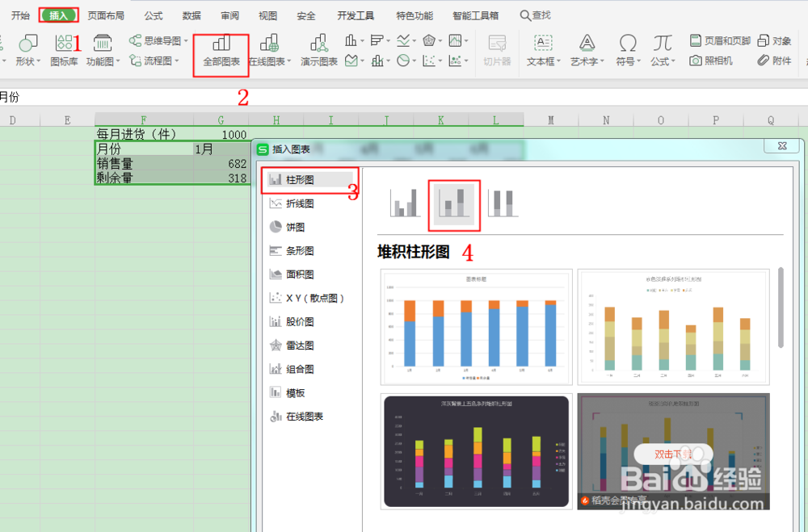Open the 查找 search box
Screen dimensions: 808x532
pos(536,15)
